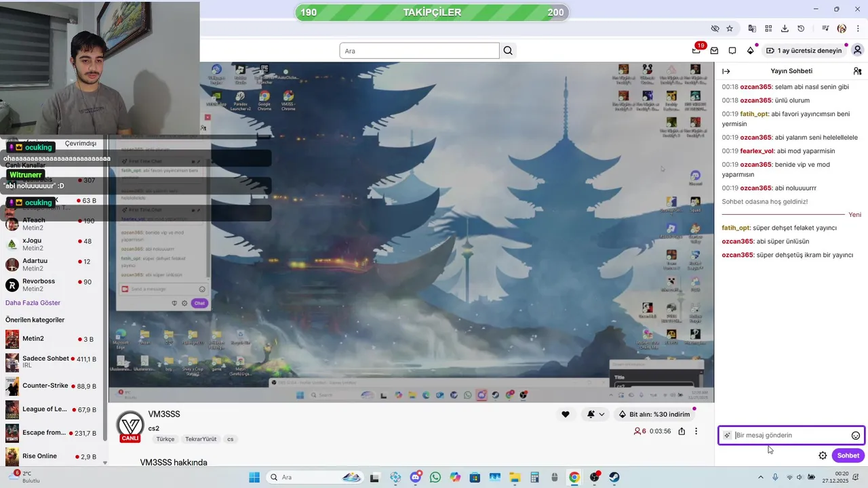Screen dimensions: 868x488
Task: Click the crossed-eye tracking icon in address bar
Action: click(x=715, y=28)
